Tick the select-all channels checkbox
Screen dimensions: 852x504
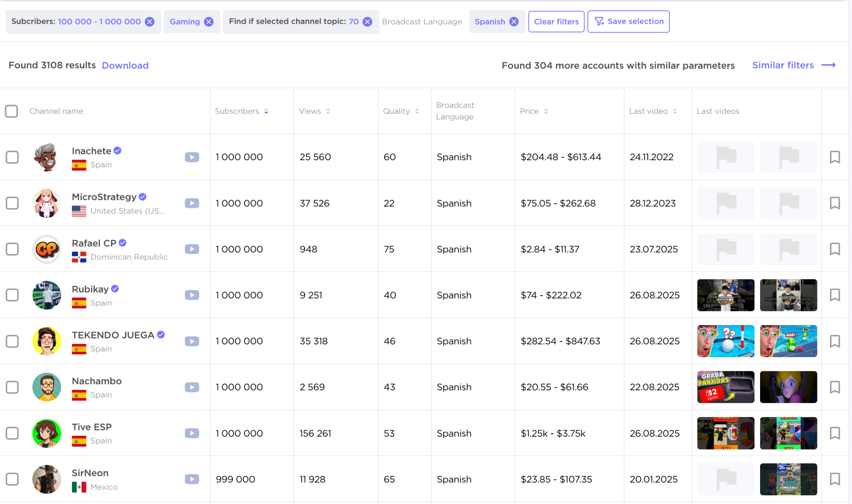pyautogui.click(x=12, y=111)
